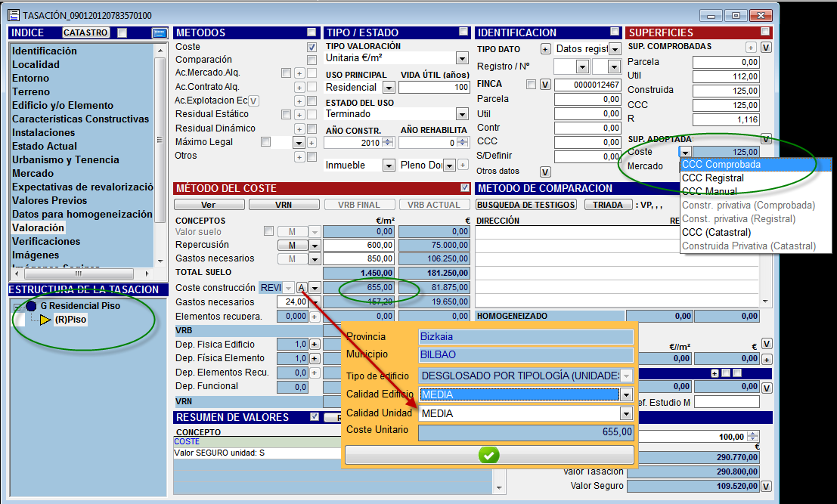
Task: Click the V button beside Otros datos
Action: click(545, 172)
